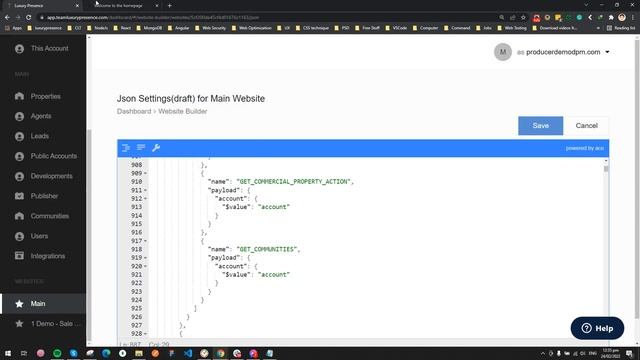Fold the payload block at line 911
Screen dimensions: 640x360
pos(145,190)
